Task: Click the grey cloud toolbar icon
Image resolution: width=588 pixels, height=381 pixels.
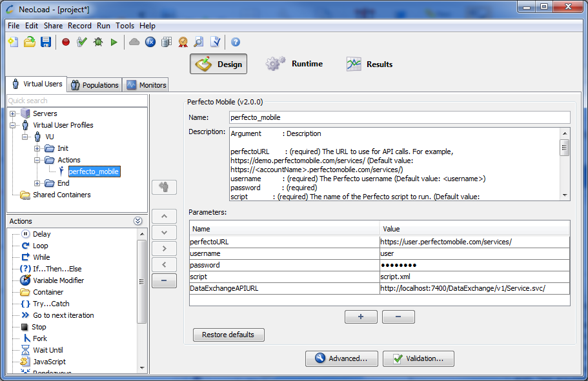Action: (x=134, y=42)
